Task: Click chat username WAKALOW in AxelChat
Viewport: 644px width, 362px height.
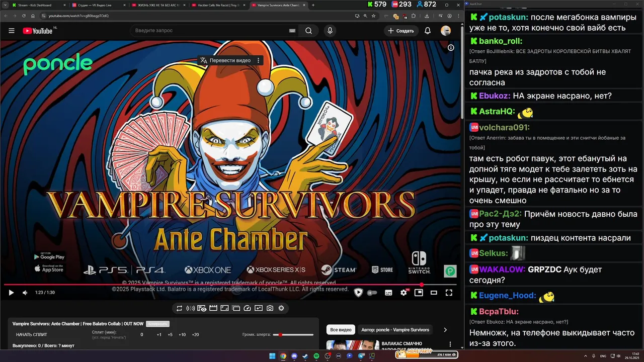Action: point(502,269)
